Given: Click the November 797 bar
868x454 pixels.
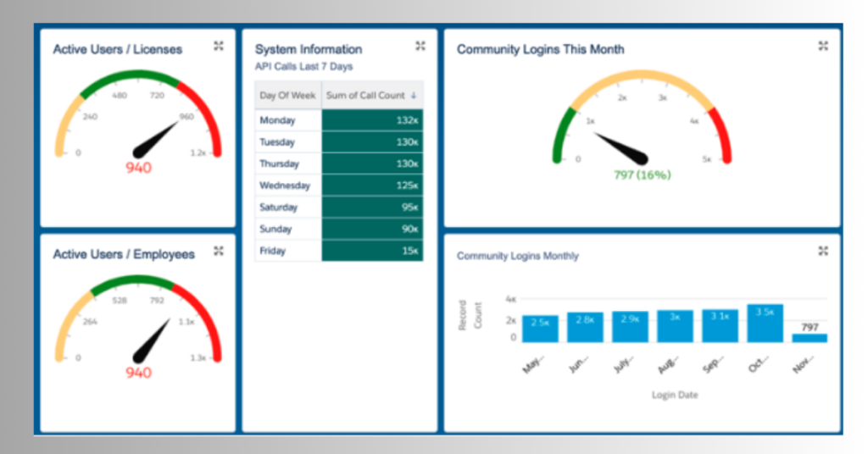Looking at the screenshot, I should 810,337.
